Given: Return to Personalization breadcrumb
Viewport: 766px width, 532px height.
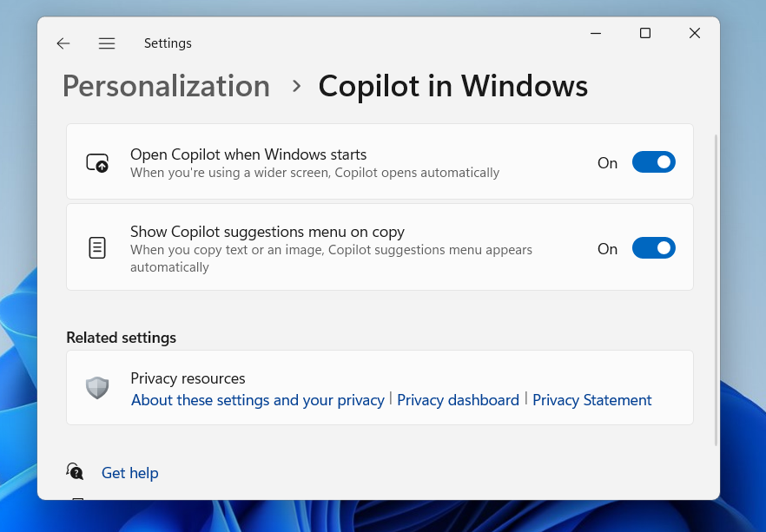Looking at the screenshot, I should tap(166, 87).
